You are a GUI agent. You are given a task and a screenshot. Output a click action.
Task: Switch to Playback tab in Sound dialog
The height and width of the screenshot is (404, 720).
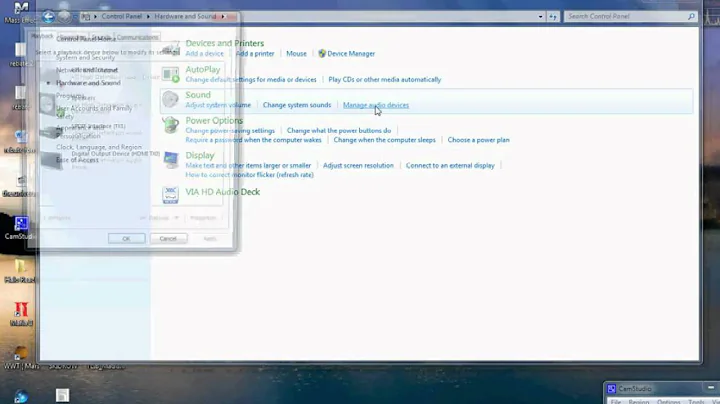coord(42,36)
